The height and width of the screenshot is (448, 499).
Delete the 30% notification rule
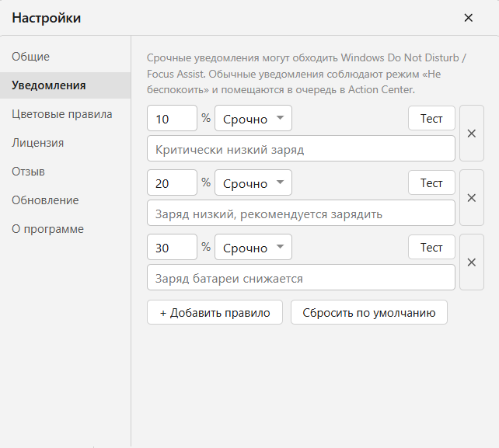(x=472, y=262)
